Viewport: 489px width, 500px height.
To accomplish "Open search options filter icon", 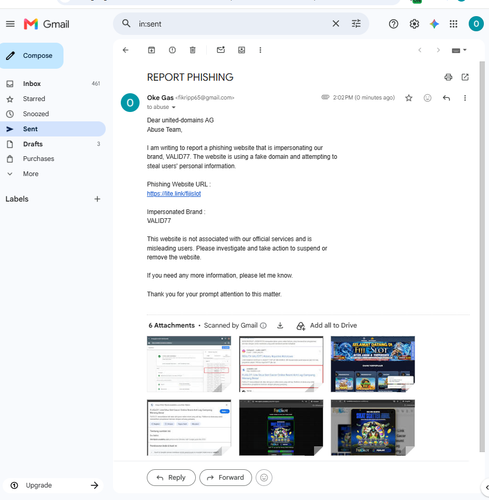I will (356, 24).
